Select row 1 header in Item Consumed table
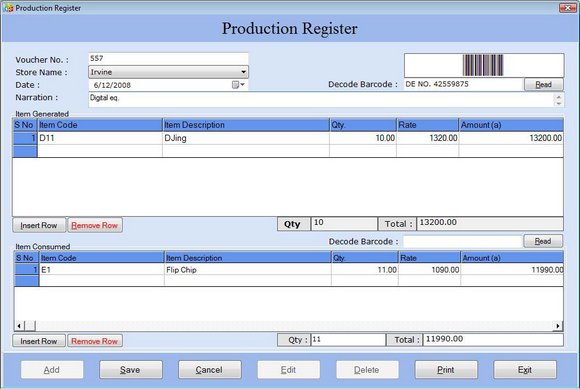This screenshot has height=389, width=580. pyautogui.click(x=27, y=270)
